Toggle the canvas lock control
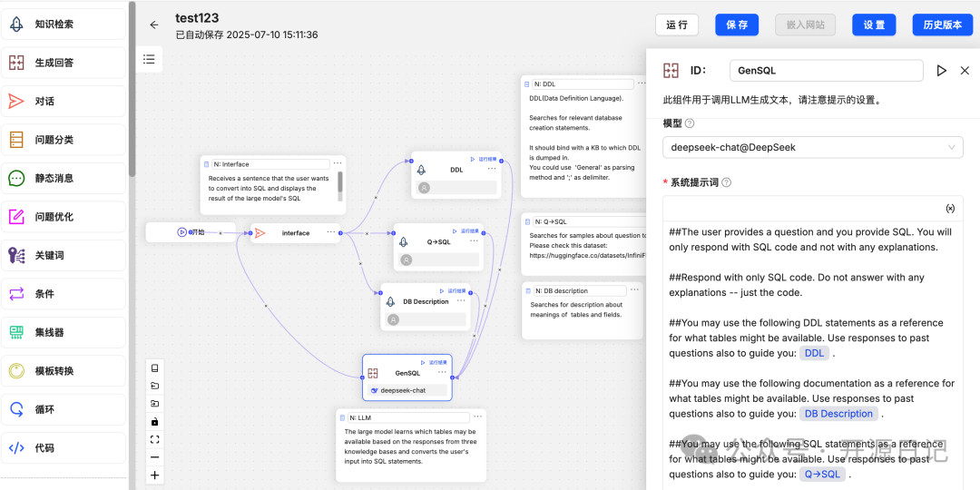 click(155, 422)
